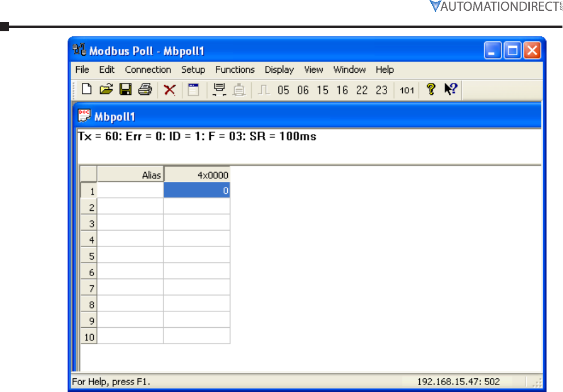
Task: Select row header 10
Action: click(x=89, y=336)
